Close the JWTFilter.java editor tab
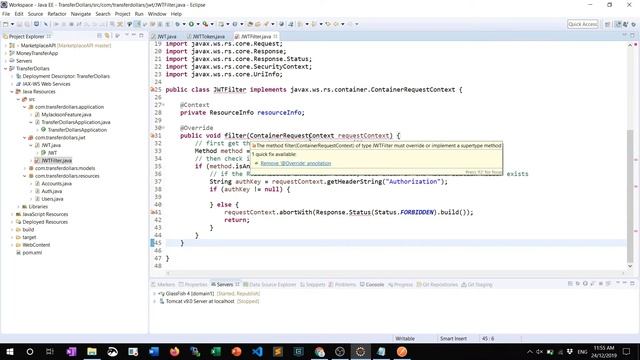 tap(276, 36)
